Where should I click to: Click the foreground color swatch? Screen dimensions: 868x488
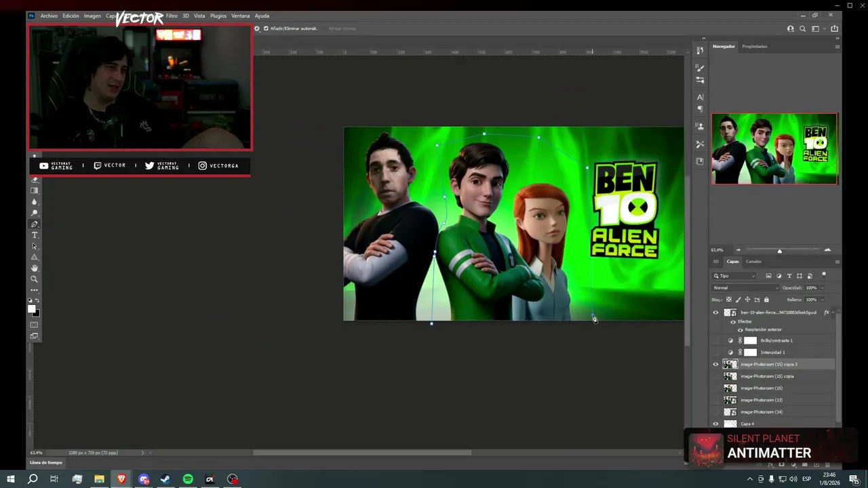coord(31,309)
